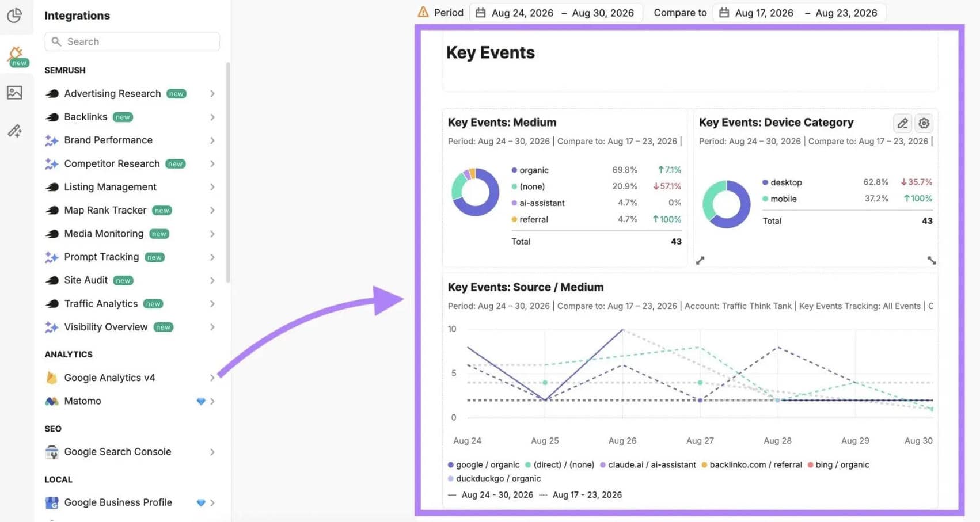Open the Backlinks integration item

tap(131, 117)
